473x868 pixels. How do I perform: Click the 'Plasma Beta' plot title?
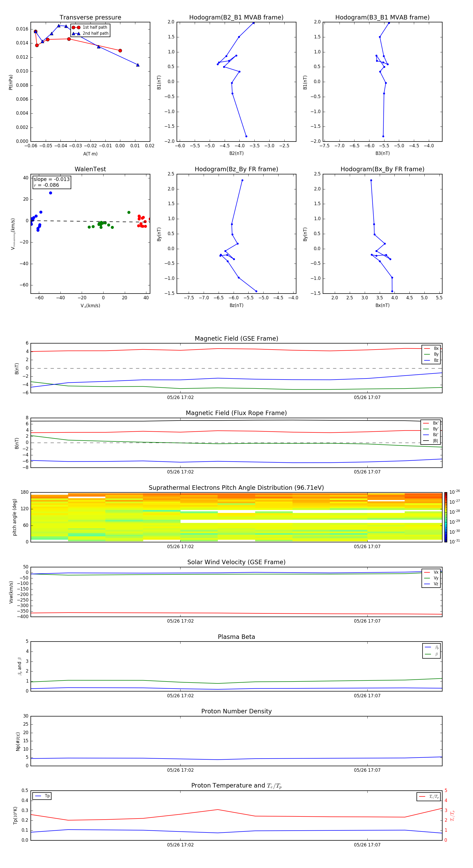click(236, 637)
